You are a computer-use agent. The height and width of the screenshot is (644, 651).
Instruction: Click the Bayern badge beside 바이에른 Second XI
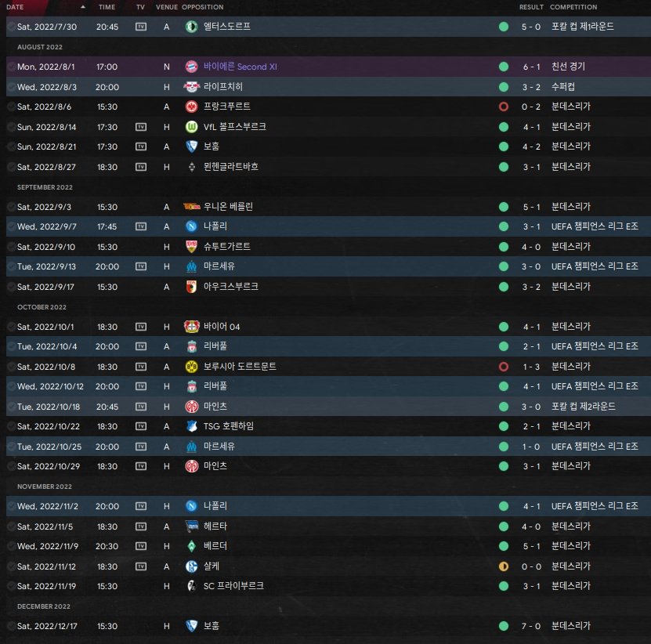[x=190, y=67]
